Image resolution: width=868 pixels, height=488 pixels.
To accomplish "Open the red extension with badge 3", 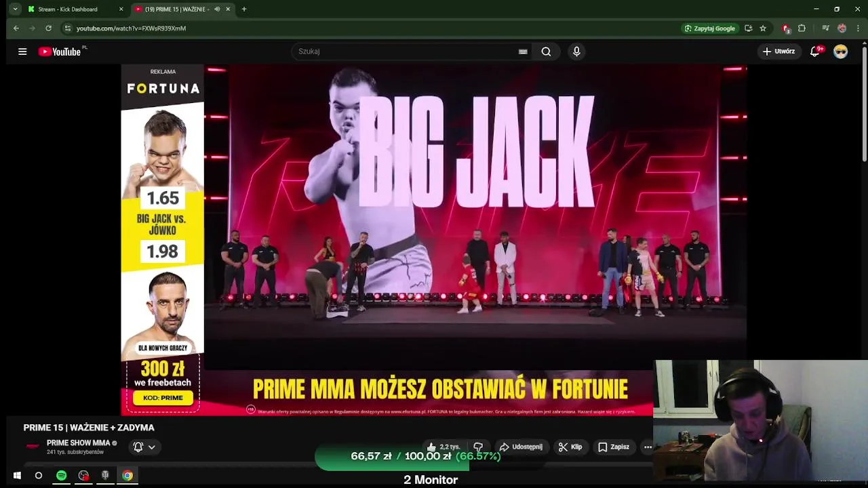I will point(786,28).
